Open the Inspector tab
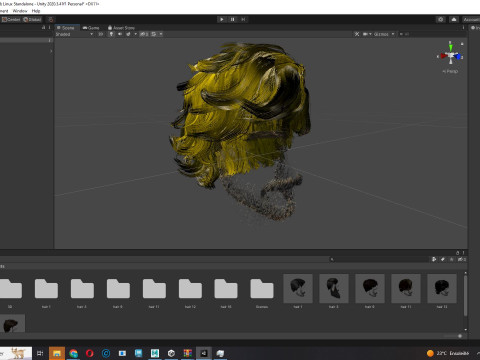 pyautogui.click(x=475, y=28)
